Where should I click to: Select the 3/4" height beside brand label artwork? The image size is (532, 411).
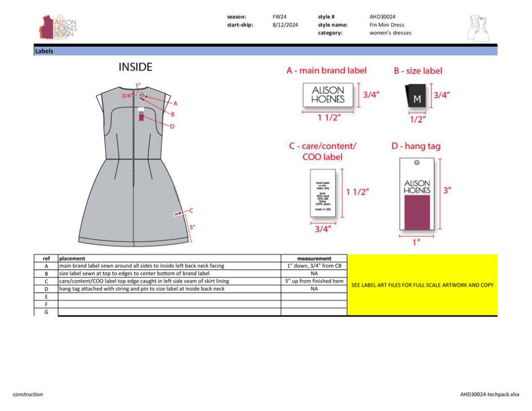[x=371, y=95]
